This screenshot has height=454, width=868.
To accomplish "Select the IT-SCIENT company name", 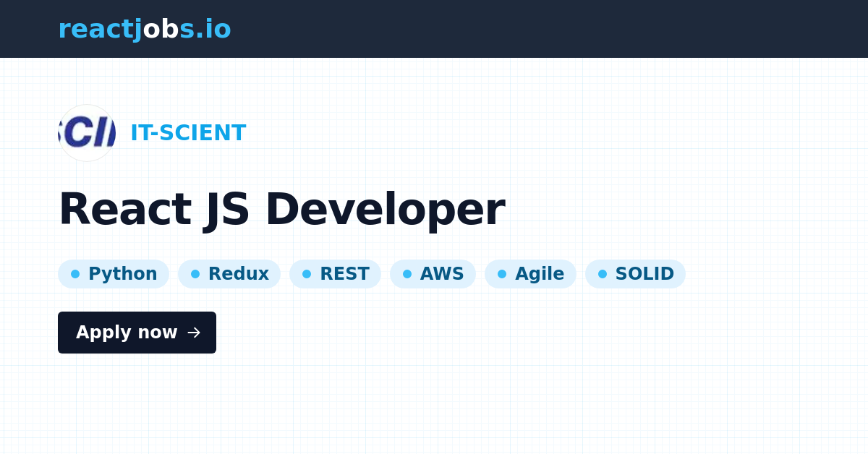I will pyautogui.click(x=188, y=132).
